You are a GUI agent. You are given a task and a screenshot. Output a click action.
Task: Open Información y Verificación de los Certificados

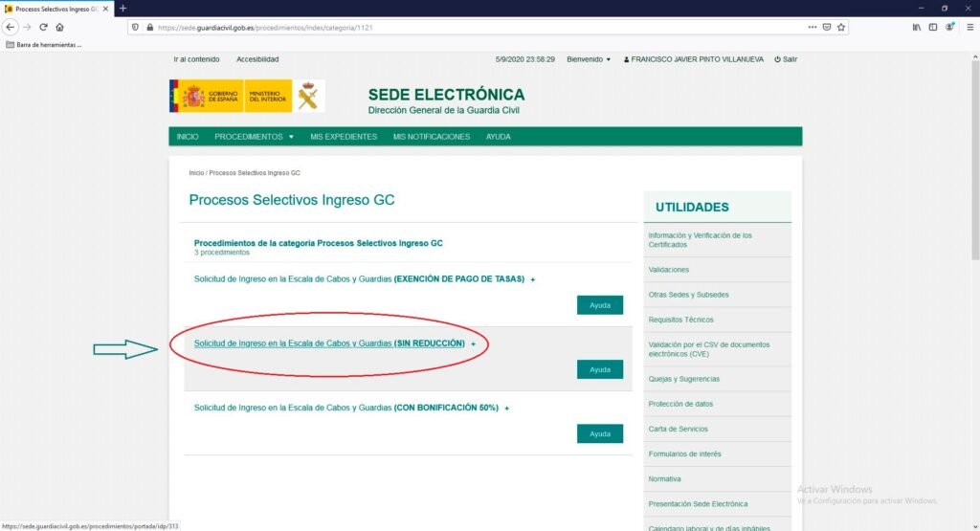(x=700, y=240)
